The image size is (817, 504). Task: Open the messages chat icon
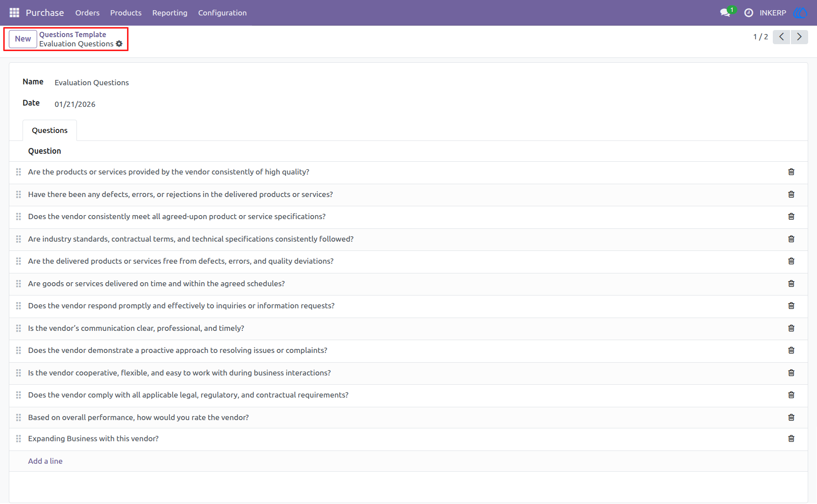click(725, 13)
